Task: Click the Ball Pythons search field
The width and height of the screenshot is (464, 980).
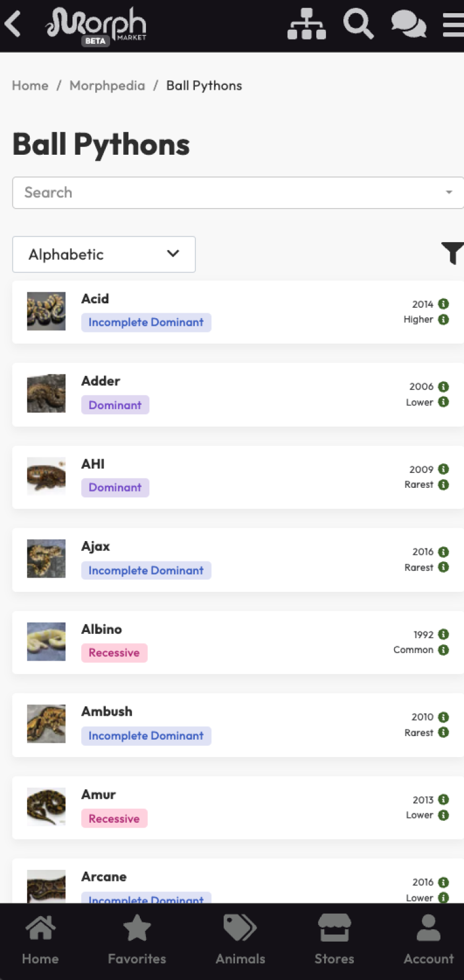Action: point(229,193)
